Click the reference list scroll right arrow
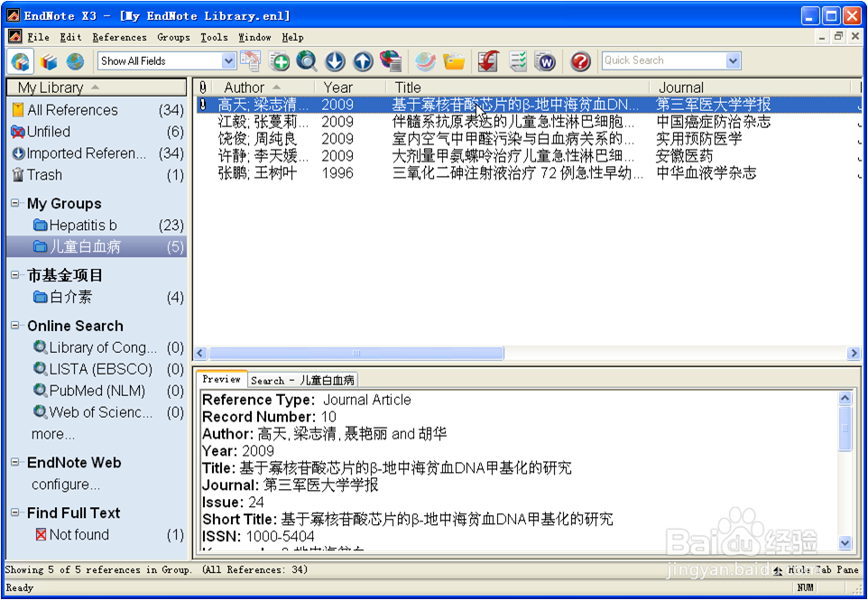Image resolution: width=868 pixels, height=600 pixels. 853,353
